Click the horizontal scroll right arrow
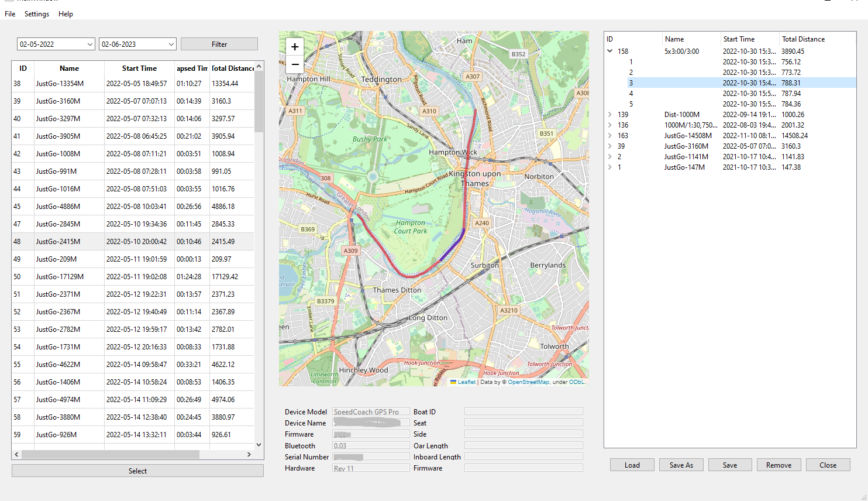 click(x=249, y=454)
